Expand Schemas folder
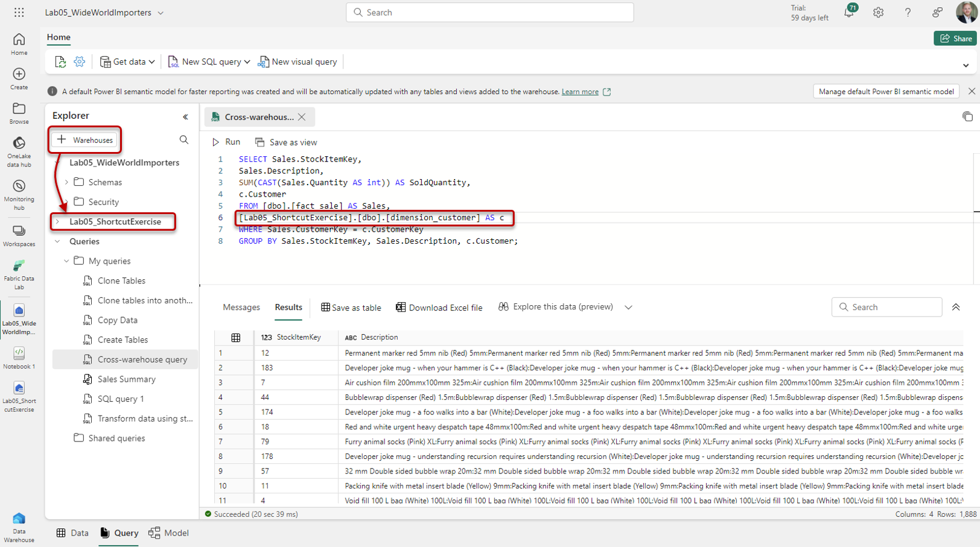 [67, 182]
